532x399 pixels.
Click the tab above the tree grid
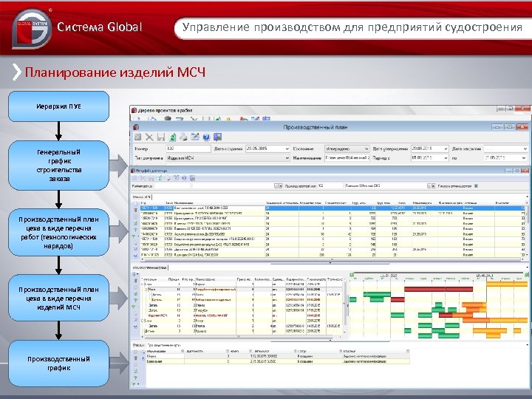[x=149, y=267]
